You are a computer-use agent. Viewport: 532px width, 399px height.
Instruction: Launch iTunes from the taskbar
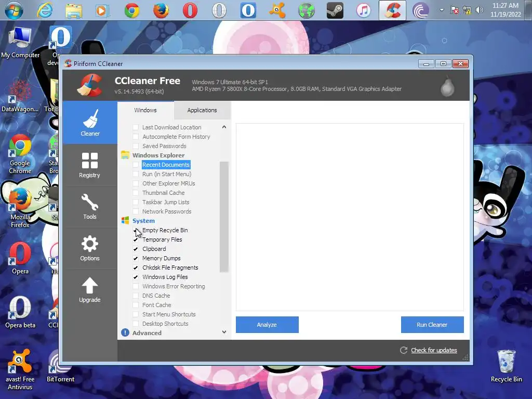click(364, 10)
